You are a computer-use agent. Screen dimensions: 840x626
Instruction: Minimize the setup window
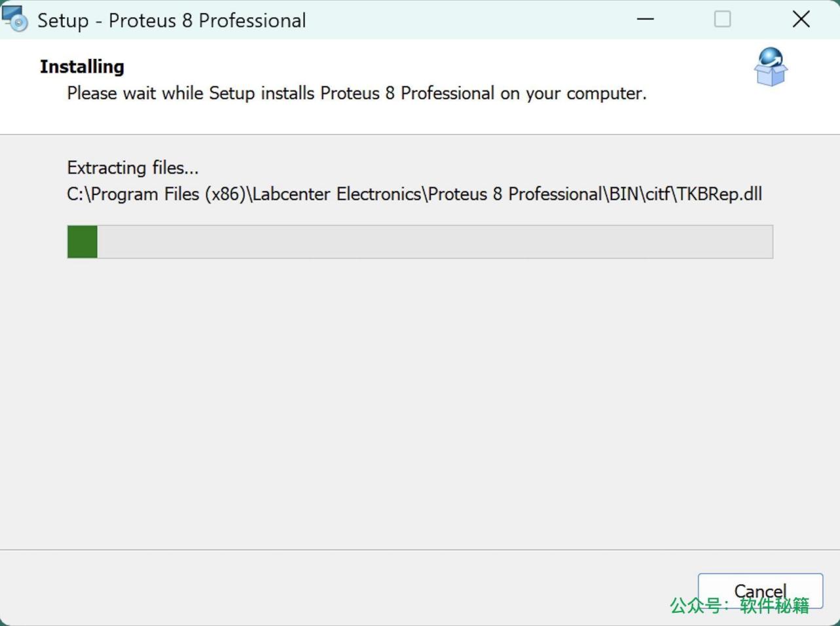tap(645, 19)
